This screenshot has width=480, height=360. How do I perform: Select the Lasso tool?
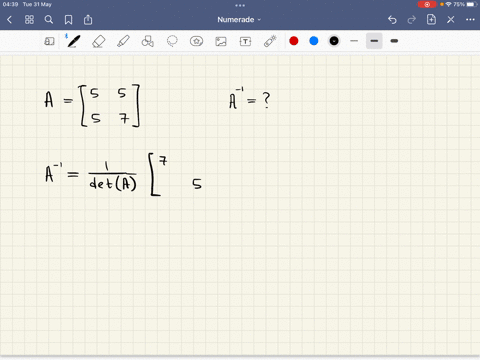click(172, 41)
